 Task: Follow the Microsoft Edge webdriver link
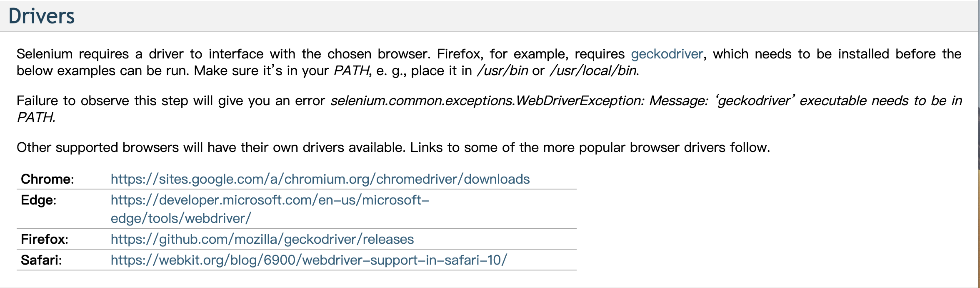click(x=270, y=200)
